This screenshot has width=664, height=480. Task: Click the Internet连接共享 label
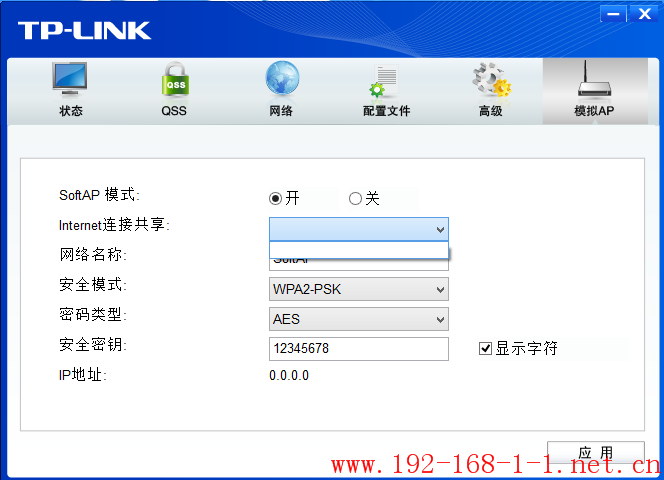tap(114, 225)
